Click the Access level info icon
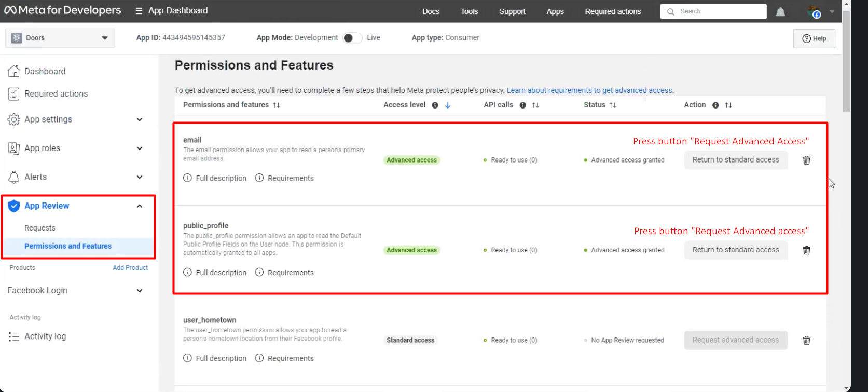The image size is (868, 392). 435,105
